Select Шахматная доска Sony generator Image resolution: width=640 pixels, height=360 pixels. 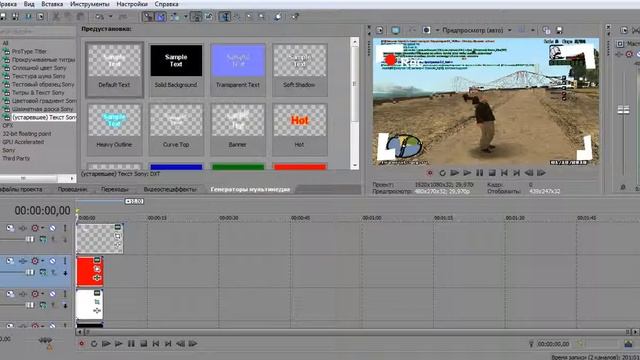[x=42, y=109]
